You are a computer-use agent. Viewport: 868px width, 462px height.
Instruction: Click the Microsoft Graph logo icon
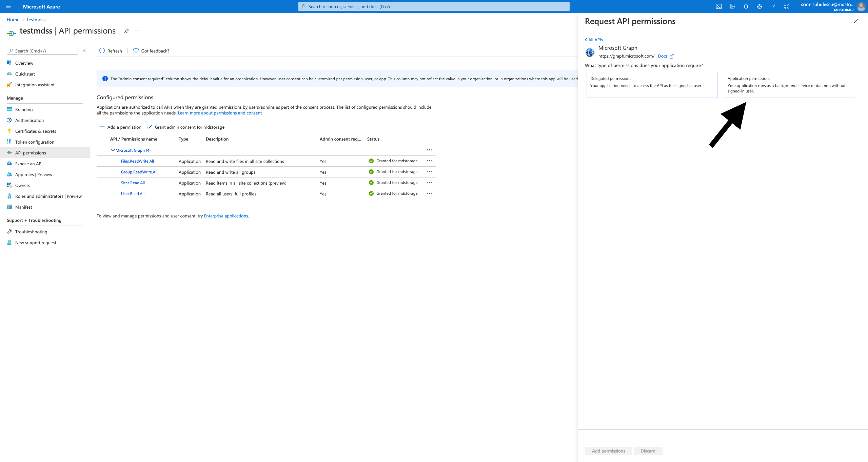point(590,52)
